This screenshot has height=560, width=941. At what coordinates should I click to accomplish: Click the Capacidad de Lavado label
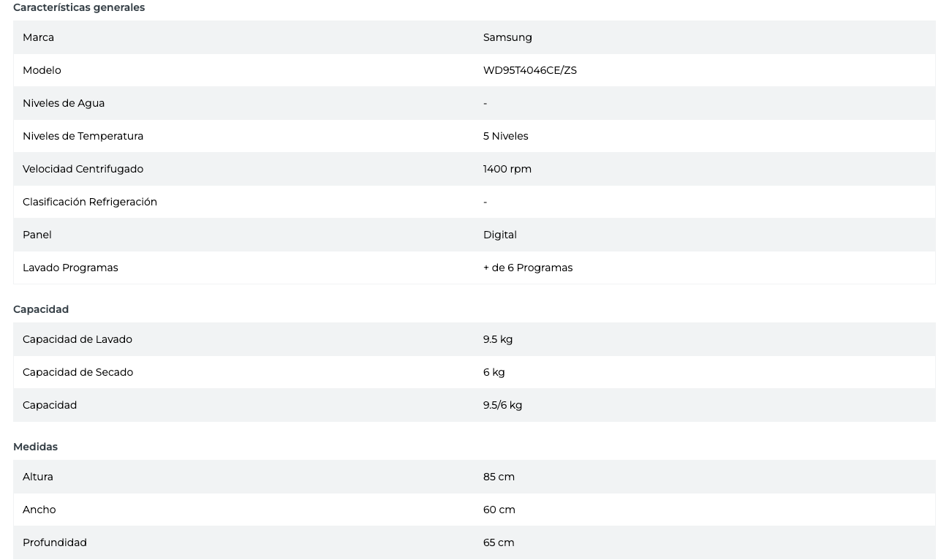(78, 339)
